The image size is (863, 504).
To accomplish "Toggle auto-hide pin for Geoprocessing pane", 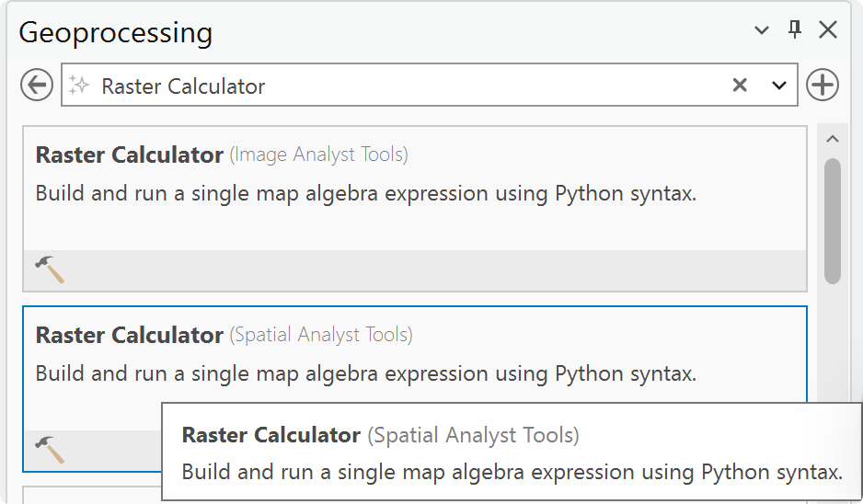I will point(795,29).
